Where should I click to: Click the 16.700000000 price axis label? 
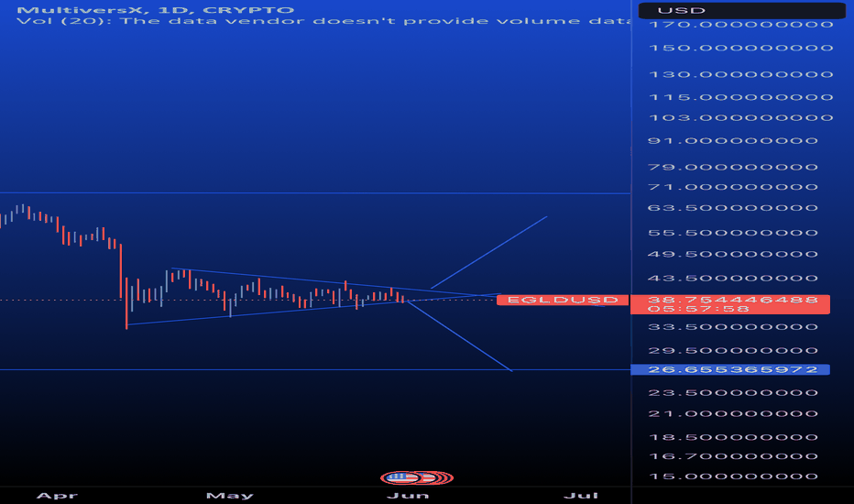pyautogui.click(x=732, y=456)
